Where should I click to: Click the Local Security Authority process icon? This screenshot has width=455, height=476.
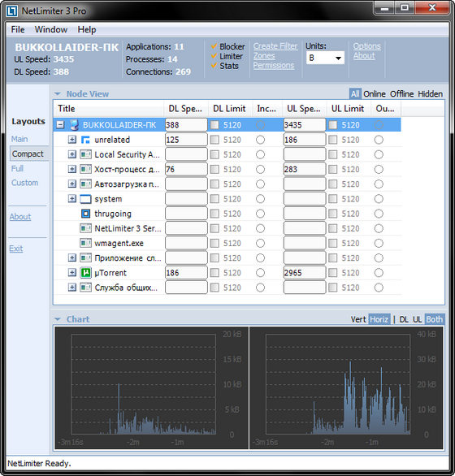85,154
